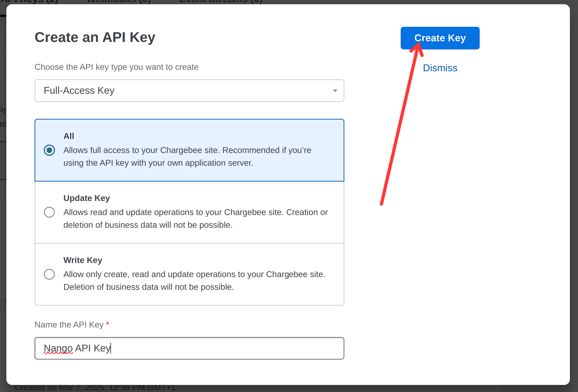Viewport: 578px width, 392px height.
Task: Select the Update Key radio button
Action: [49, 212]
